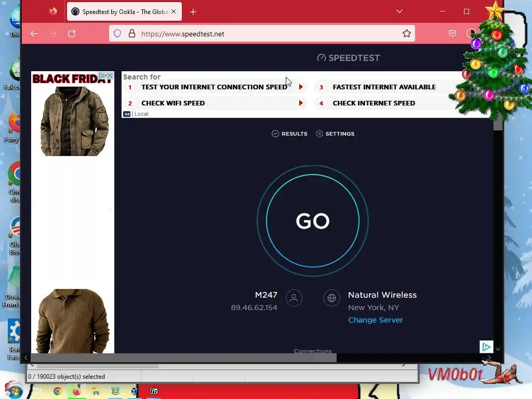
Task: Click the page scroll left arrow
Action: tap(26, 357)
